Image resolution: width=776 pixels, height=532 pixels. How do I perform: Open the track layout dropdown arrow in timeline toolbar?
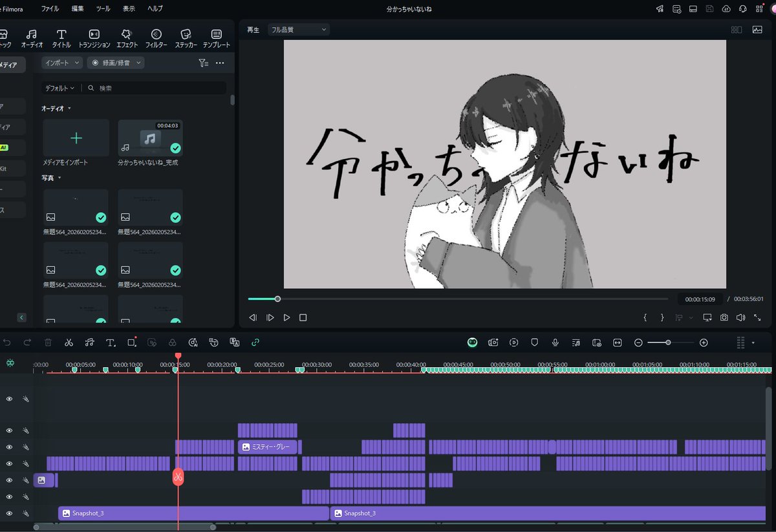[753, 343]
